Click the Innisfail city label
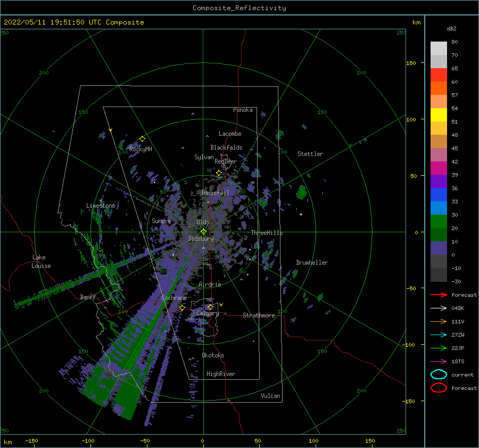Viewport: 479px width, 448px height. (215, 193)
